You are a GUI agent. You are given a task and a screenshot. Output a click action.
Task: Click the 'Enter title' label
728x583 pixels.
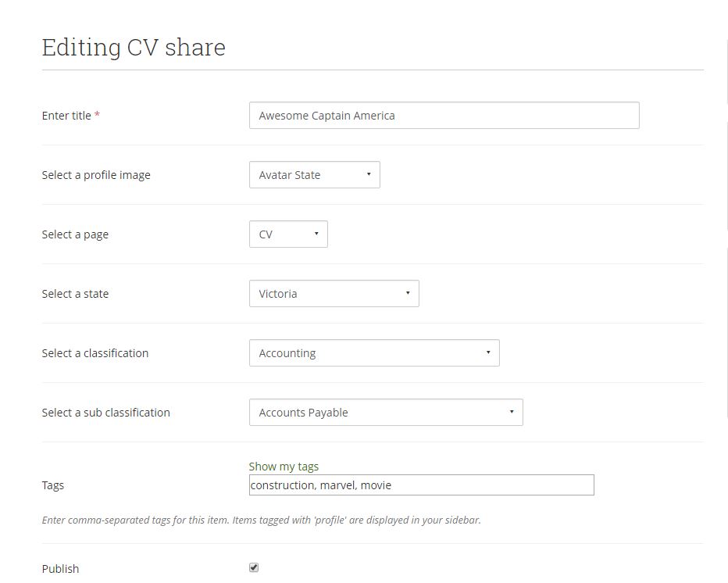66,116
